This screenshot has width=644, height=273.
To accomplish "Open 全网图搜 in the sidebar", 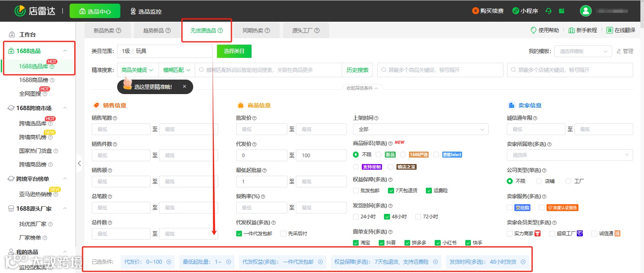I will [x=30, y=94].
